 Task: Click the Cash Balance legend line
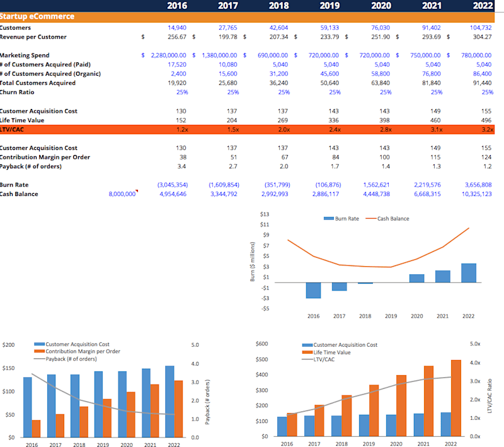click(371, 218)
